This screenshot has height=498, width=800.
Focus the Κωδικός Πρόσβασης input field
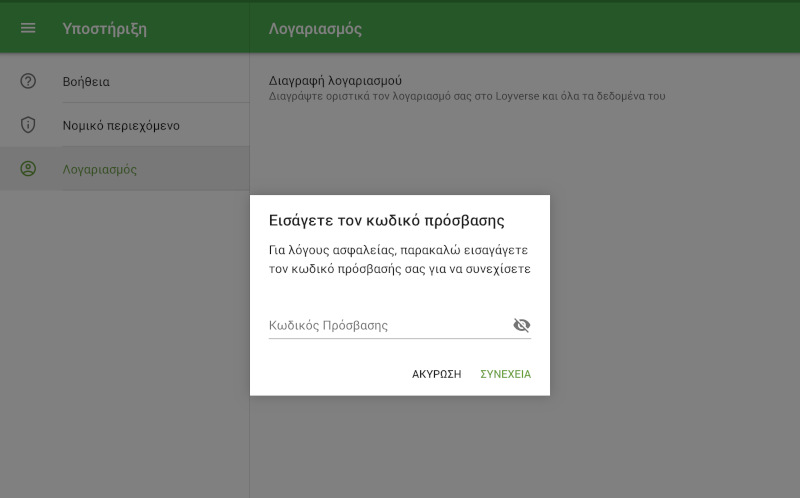(x=385, y=325)
